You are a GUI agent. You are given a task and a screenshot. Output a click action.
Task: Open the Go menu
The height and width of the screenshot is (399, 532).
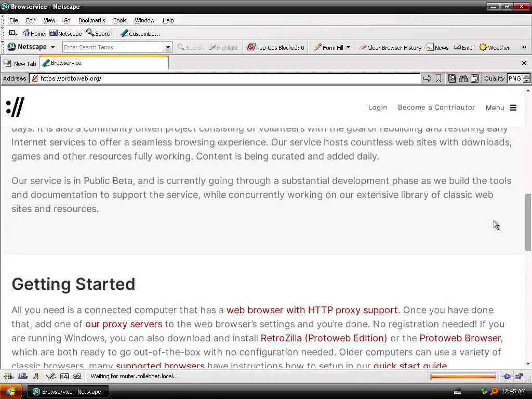pyautogui.click(x=67, y=20)
